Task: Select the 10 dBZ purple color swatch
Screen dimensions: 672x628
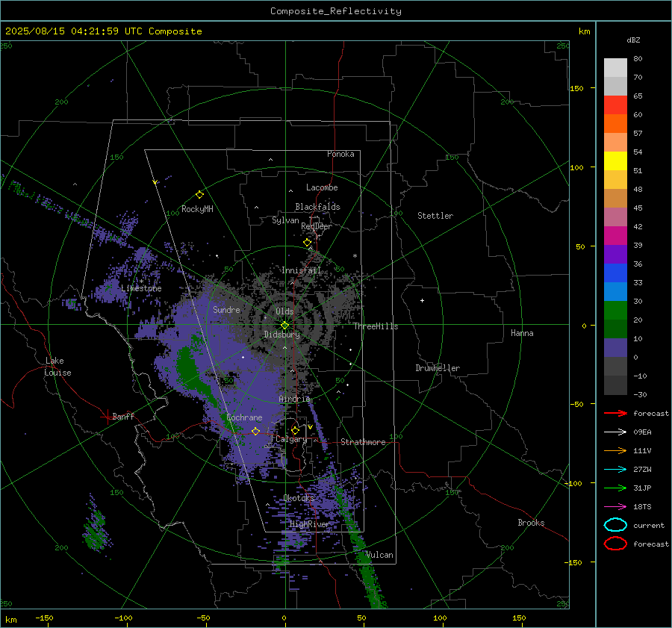Action: pos(615,347)
